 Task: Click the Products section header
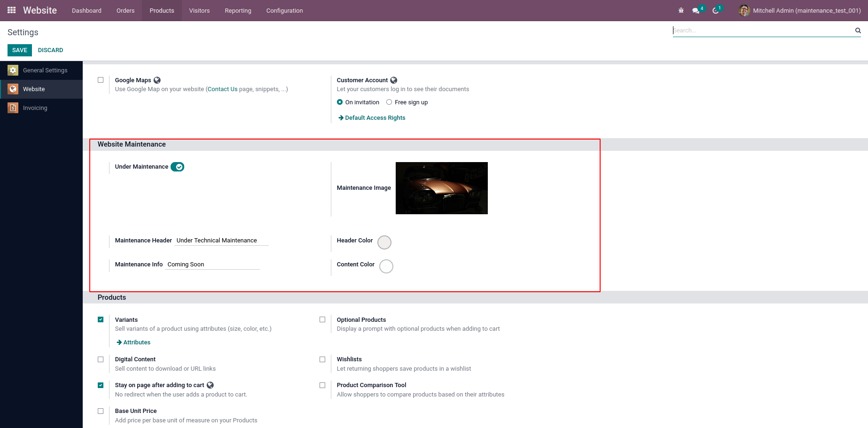click(112, 297)
